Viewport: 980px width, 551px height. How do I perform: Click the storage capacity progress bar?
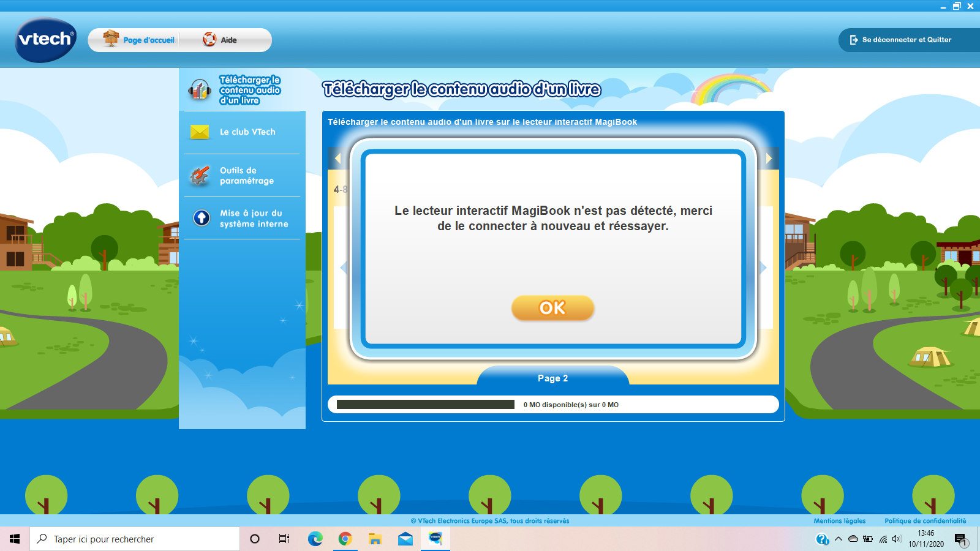[x=426, y=405]
